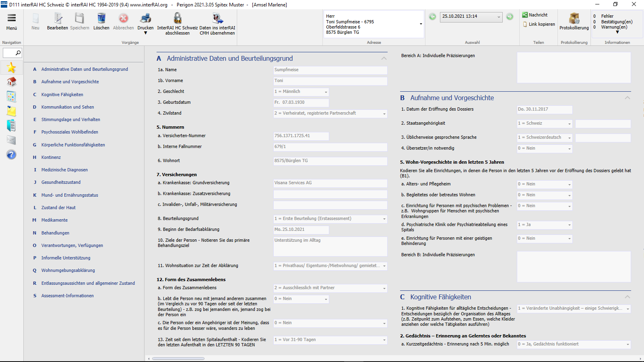
Task: Click the Nachricht share button
Action: pos(535,15)
